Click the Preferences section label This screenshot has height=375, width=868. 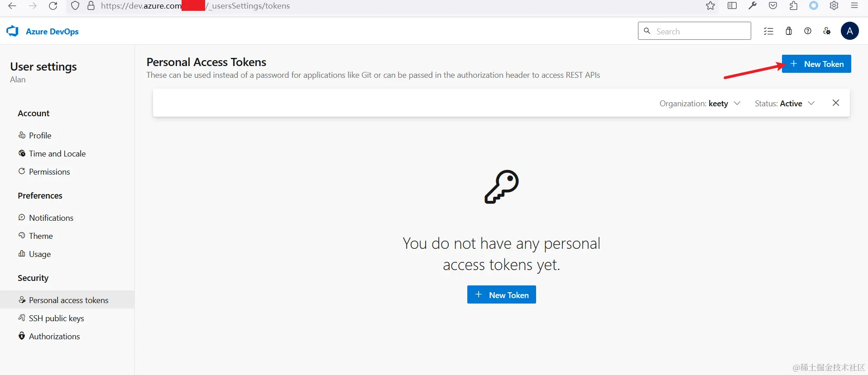tap(40, 195)
